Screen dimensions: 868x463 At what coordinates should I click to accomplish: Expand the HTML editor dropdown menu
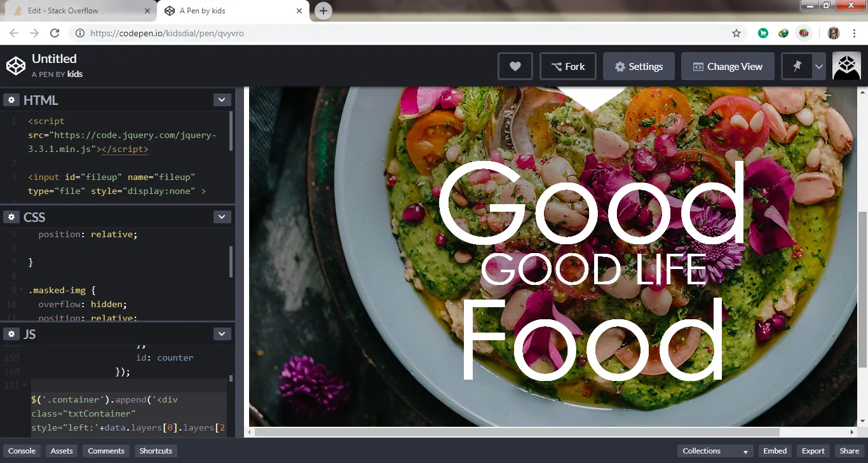pos(222,100)
